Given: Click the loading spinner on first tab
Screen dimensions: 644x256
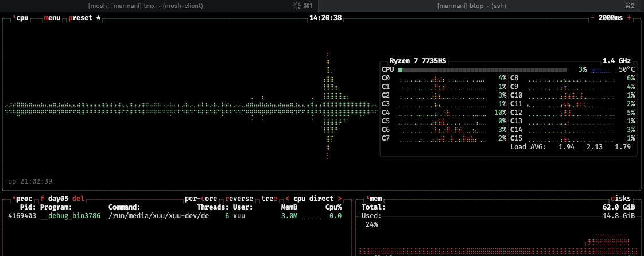Looking at the screenshot, I should [297, 6].
